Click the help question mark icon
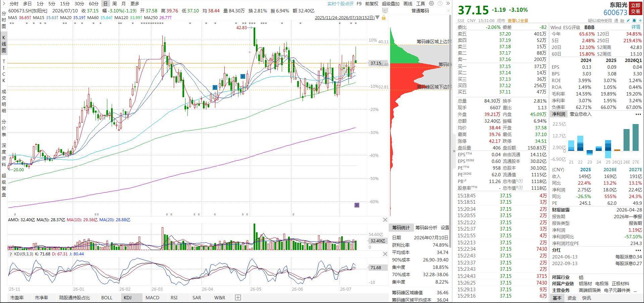644x303 pixels. (x=440, y=3)
